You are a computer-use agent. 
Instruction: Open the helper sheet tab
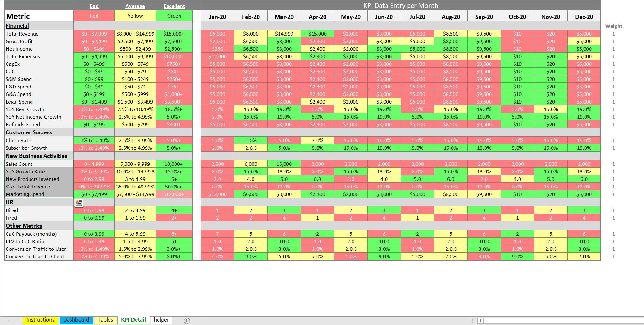tap(161, 320)
